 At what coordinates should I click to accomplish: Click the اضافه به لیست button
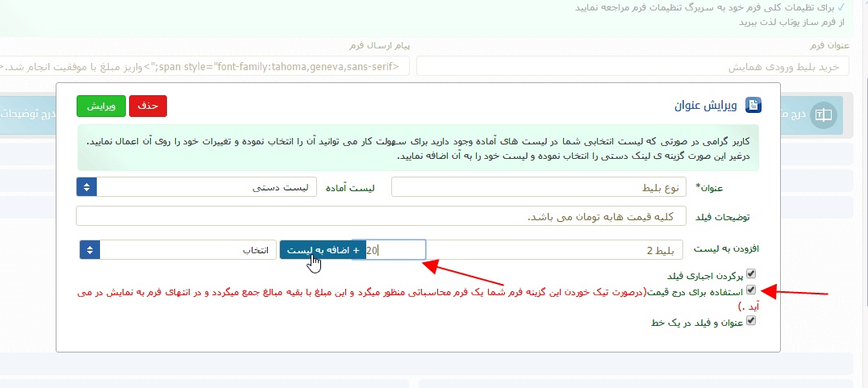(321, 250)
